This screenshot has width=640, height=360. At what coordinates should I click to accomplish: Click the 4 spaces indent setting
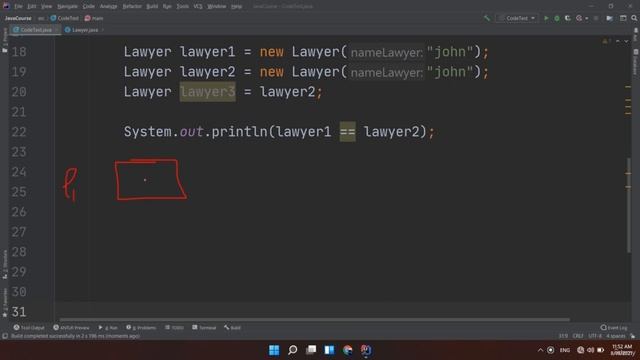616,336
